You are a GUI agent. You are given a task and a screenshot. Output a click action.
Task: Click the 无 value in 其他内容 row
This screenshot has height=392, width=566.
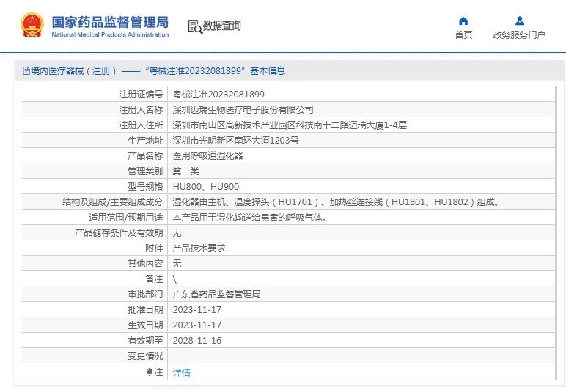coord(177,264)
